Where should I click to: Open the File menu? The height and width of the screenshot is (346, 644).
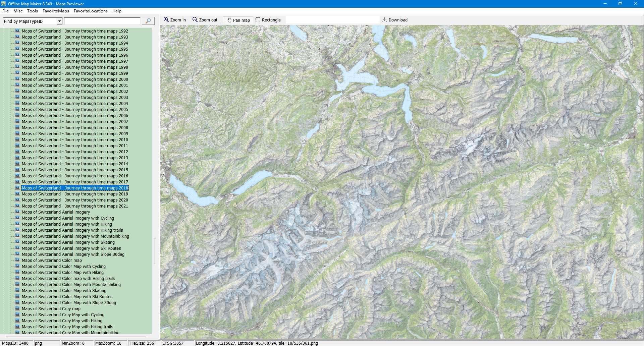[x=5, y=11]
